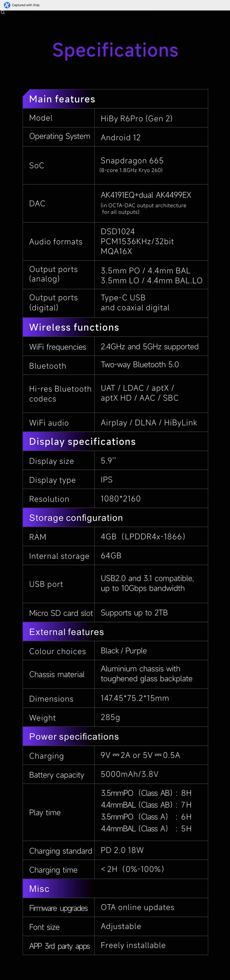
Task: Click the External features section header
Action: click(66, 632)
